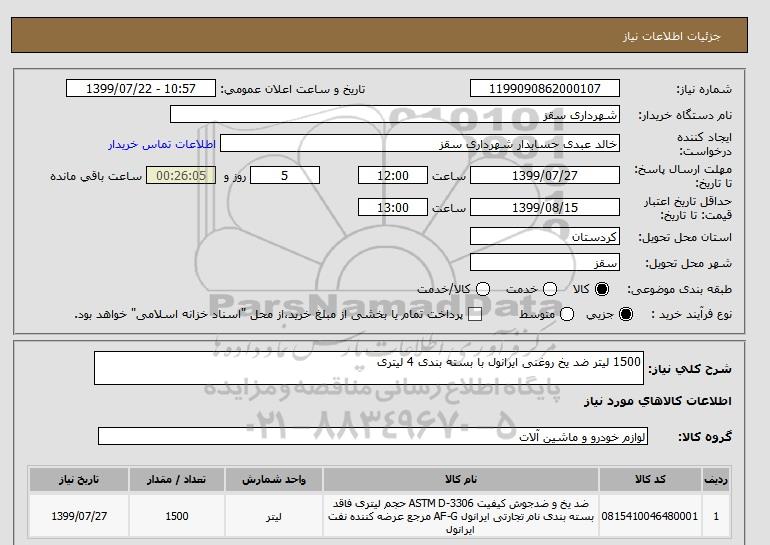Tick the Islamic treasury bonds payment checkbox

[475, 314]
